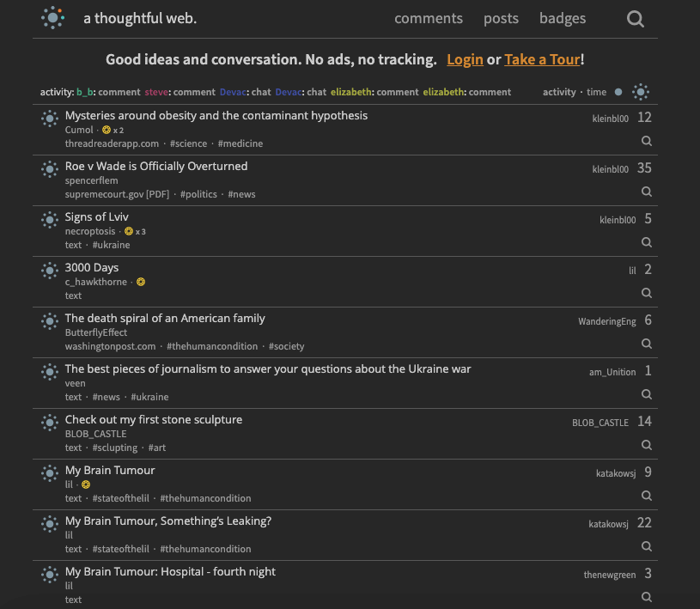Click magnifier icon on stone sculpture post

647,445
